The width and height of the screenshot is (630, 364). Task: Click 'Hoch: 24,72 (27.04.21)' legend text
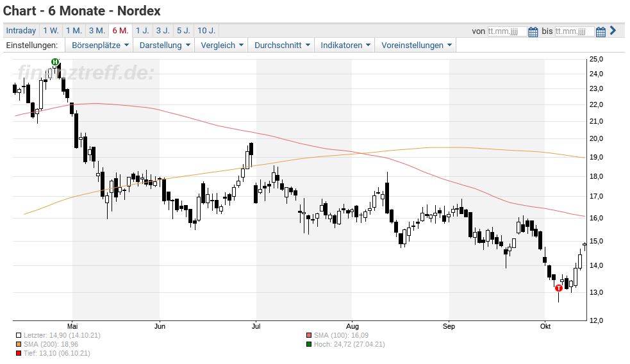(x=349, y=344)
